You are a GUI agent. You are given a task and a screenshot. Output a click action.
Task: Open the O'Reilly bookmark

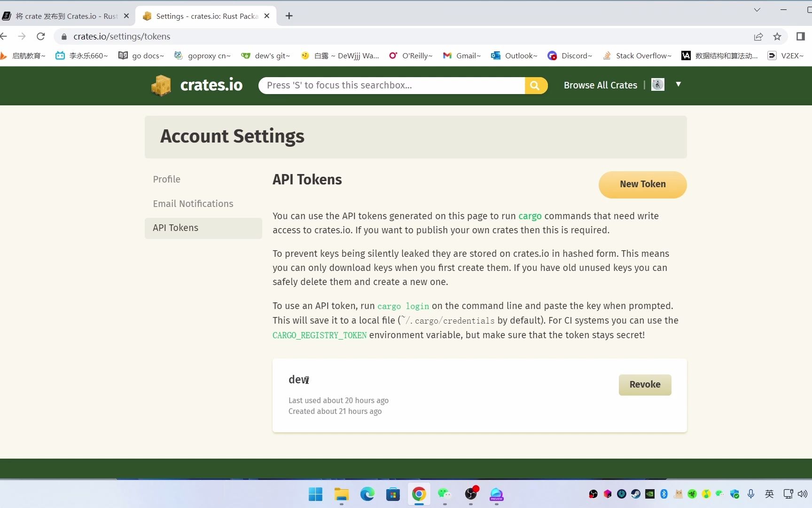pos(411,56)
